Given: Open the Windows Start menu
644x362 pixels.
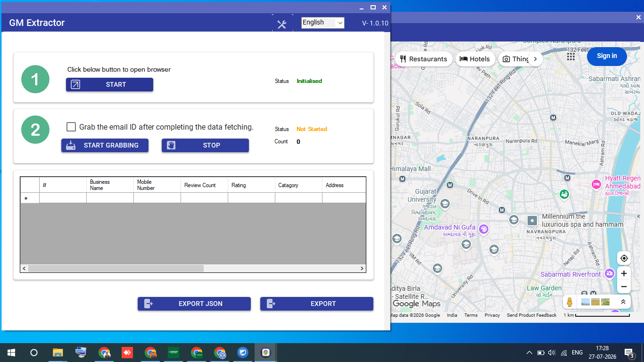Looking at the screenshot, I should (11, 353).
